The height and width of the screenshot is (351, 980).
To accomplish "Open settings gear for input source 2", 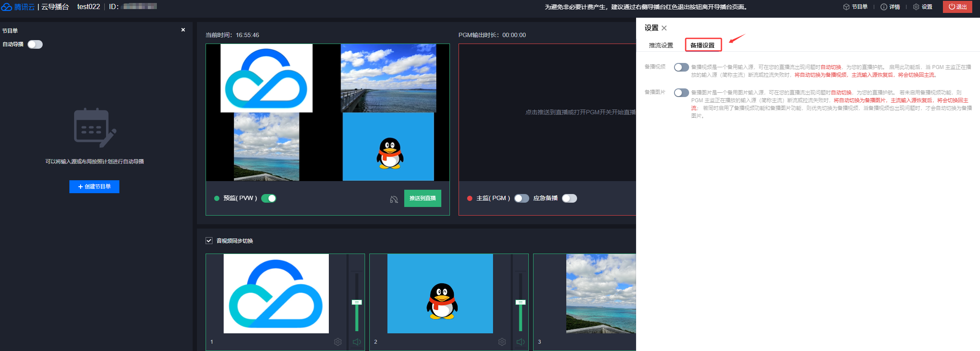I will click(502, 342).
